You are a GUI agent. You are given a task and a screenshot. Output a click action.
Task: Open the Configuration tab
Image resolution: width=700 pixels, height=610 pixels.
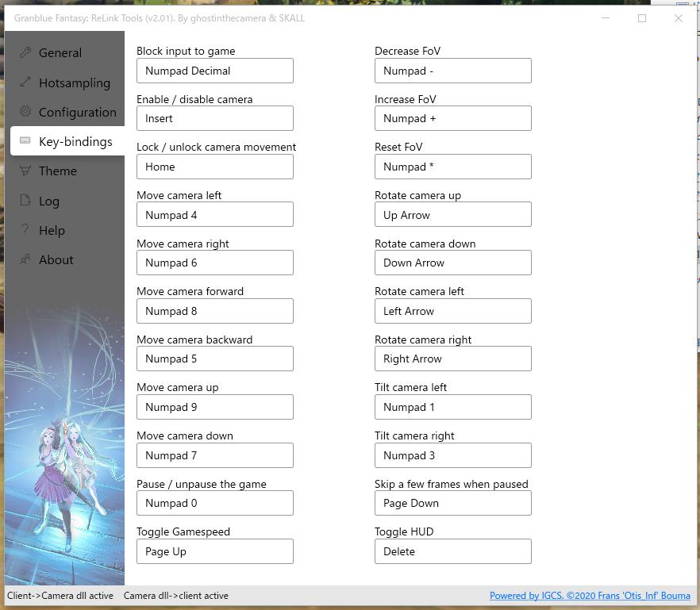67,112
